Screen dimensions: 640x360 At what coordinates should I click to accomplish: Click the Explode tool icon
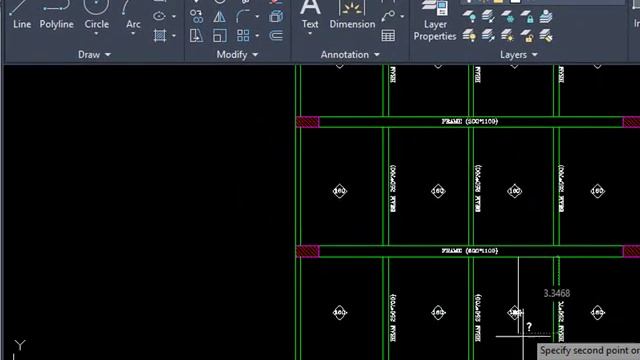pos(276,17)
